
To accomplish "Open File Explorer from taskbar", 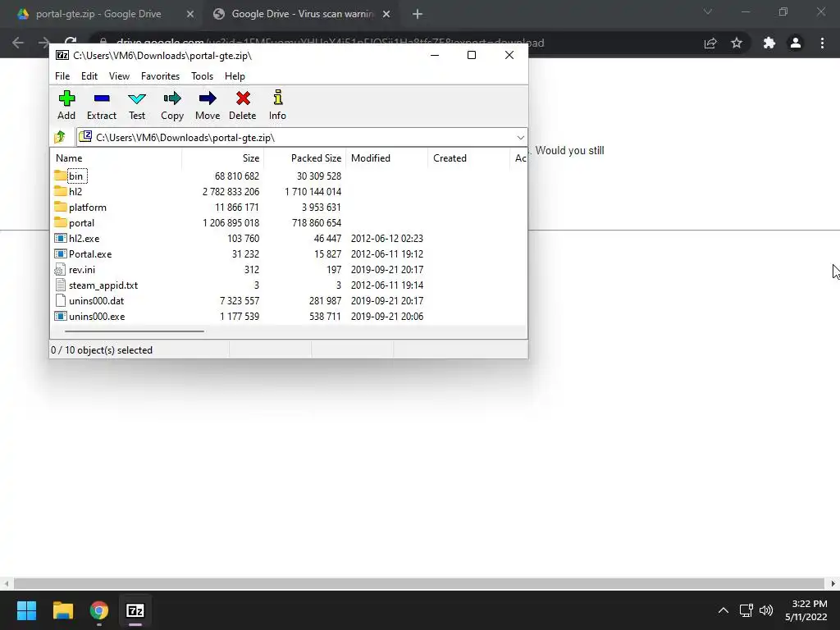I will (x=62, y=610).
